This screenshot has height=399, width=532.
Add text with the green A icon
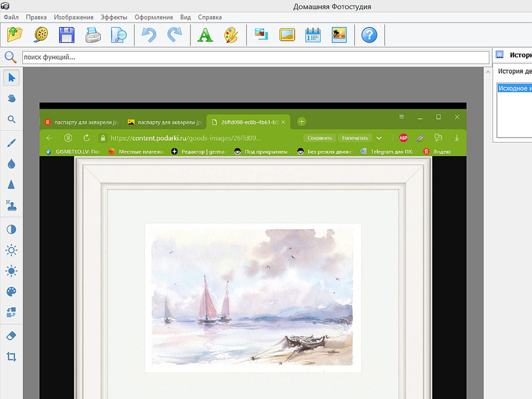coord(205,35)
